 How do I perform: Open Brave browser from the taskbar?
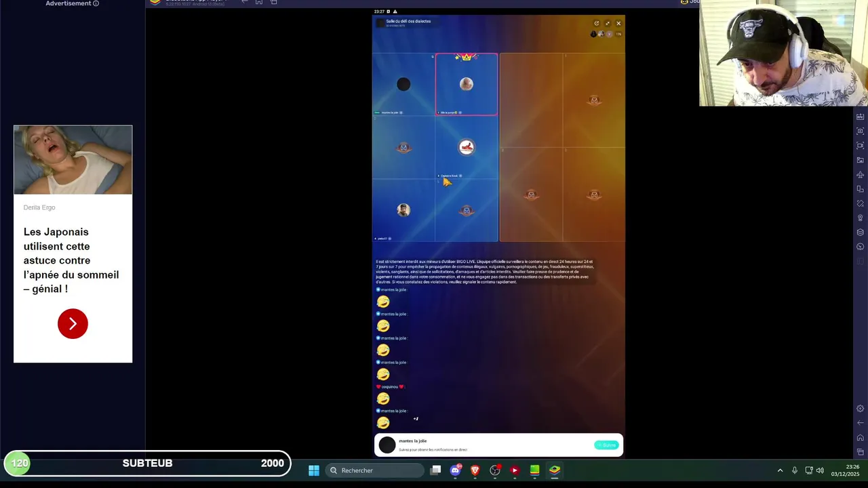[475, 470]
